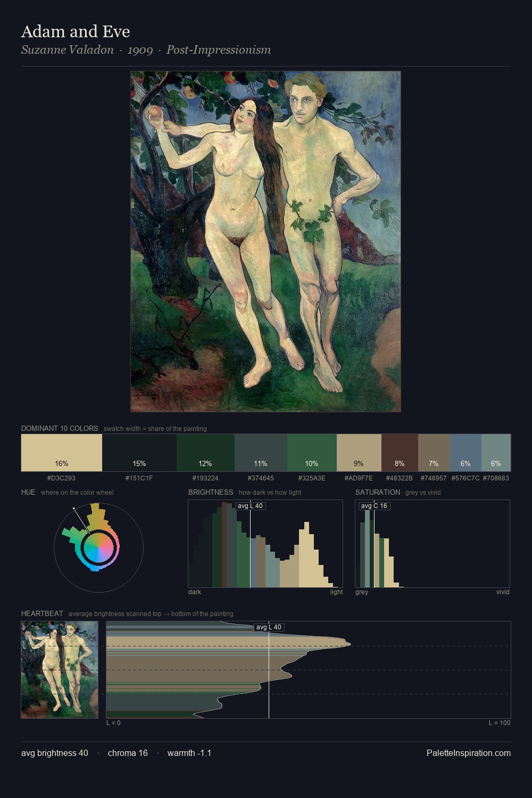Choose the #48322B brown swatch

point(400,453)
